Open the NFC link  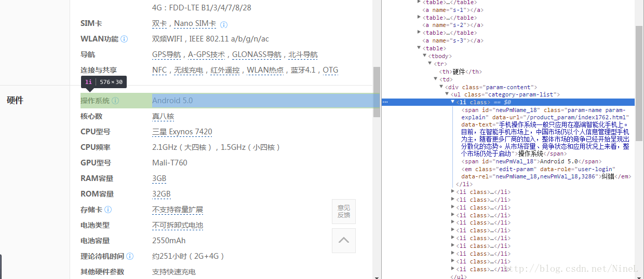(x=159, y=70)
